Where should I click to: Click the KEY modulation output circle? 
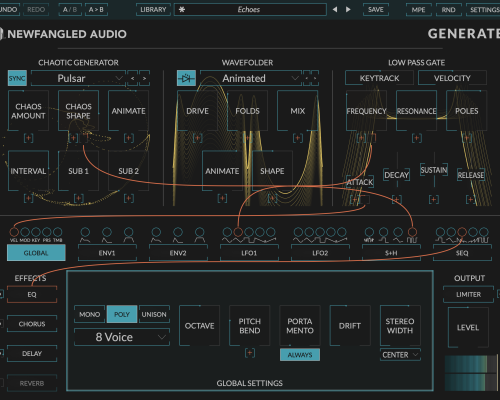(x=36, y=232)
